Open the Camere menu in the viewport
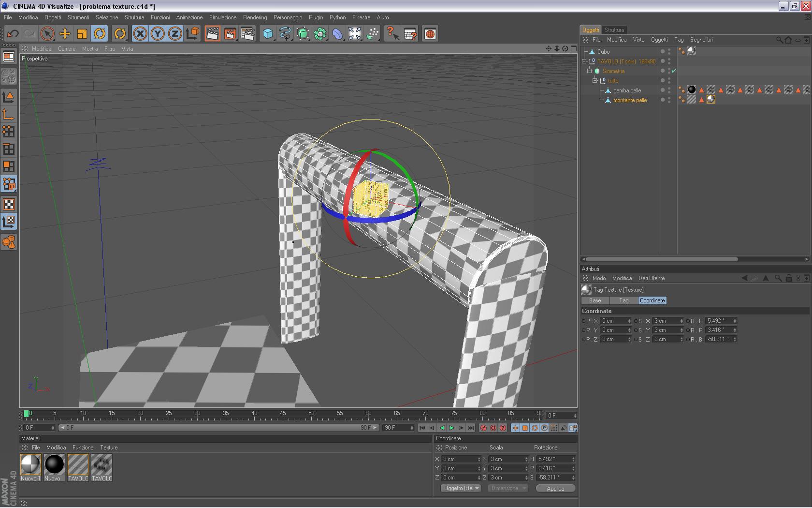This screenshot has width=812, height=508. click(x=67, y=49)
